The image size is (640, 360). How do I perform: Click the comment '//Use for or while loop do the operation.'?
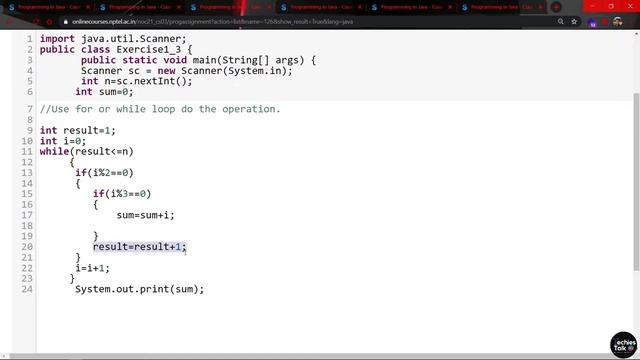pos(160,109)
